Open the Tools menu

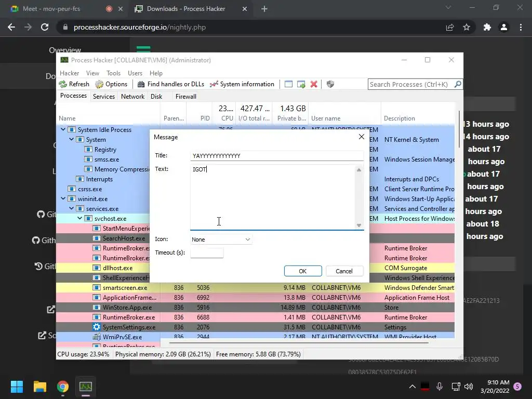tap(113, 73)
